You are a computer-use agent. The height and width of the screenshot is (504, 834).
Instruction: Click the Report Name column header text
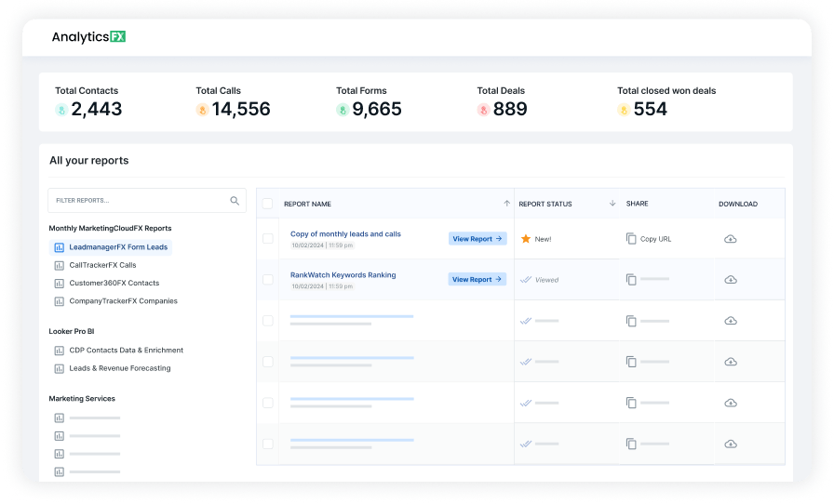pos(307,204)
